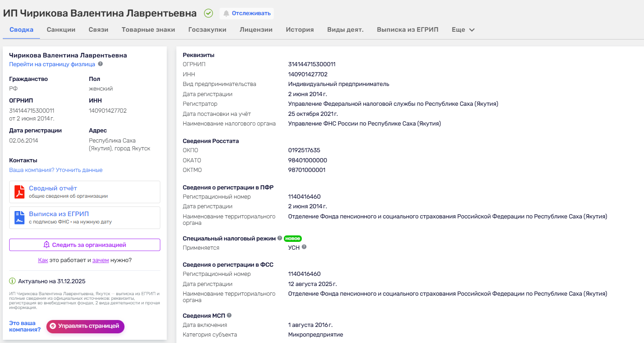Click the blue document icon for Выписка из ЕГРИП

point(19,217)
